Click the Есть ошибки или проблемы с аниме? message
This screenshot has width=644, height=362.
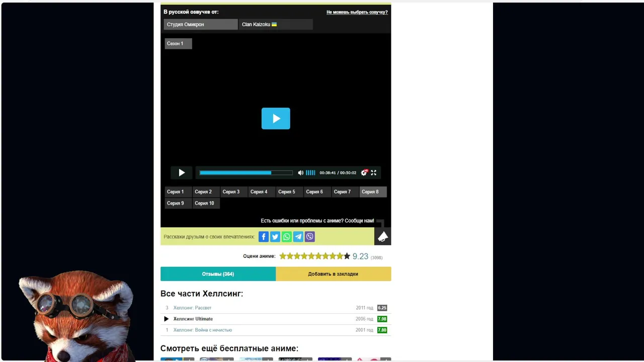tap(317, 221)
